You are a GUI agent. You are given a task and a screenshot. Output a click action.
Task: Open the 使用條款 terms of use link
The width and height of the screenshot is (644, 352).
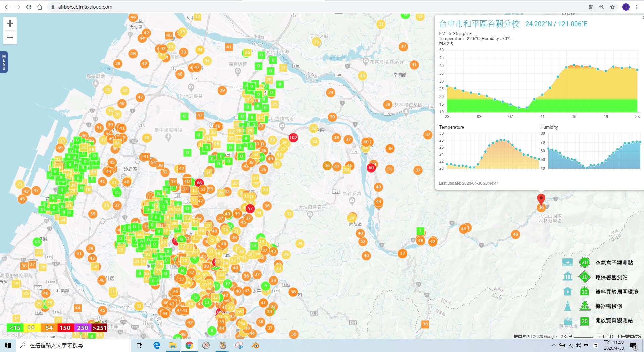605,336
